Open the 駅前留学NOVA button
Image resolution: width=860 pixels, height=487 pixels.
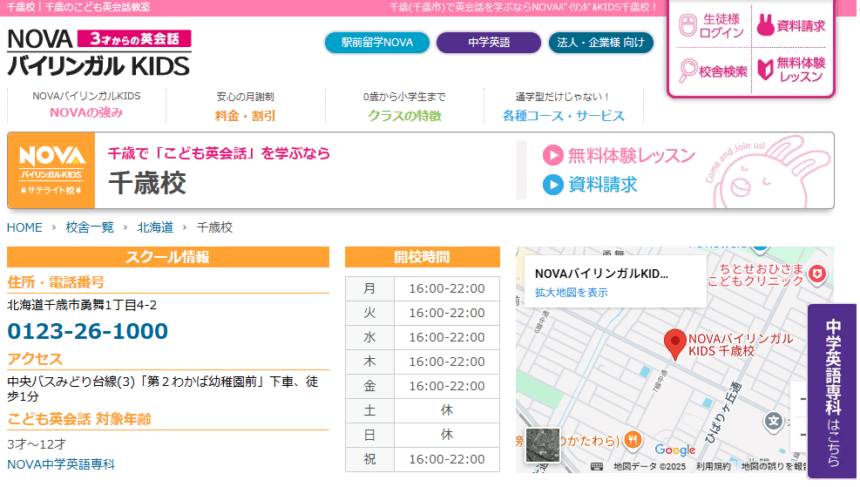pos(377,42)
